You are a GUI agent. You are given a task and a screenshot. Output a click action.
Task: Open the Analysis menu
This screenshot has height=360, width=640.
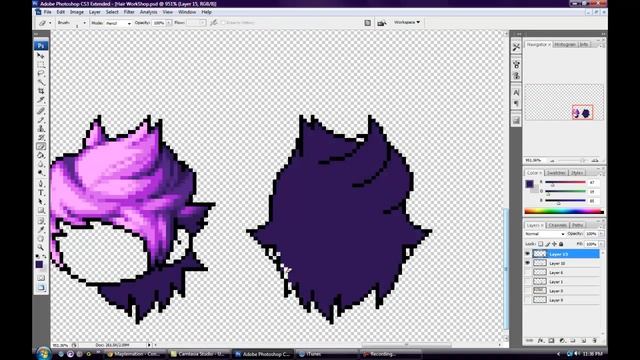tap(148, 12)
